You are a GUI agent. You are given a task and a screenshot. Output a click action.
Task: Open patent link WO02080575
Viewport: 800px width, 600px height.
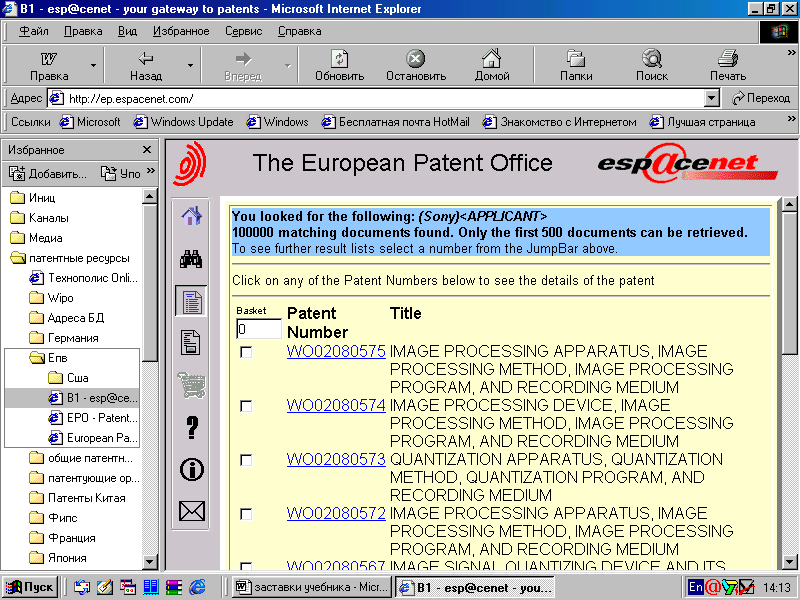(x=336, y=352)
